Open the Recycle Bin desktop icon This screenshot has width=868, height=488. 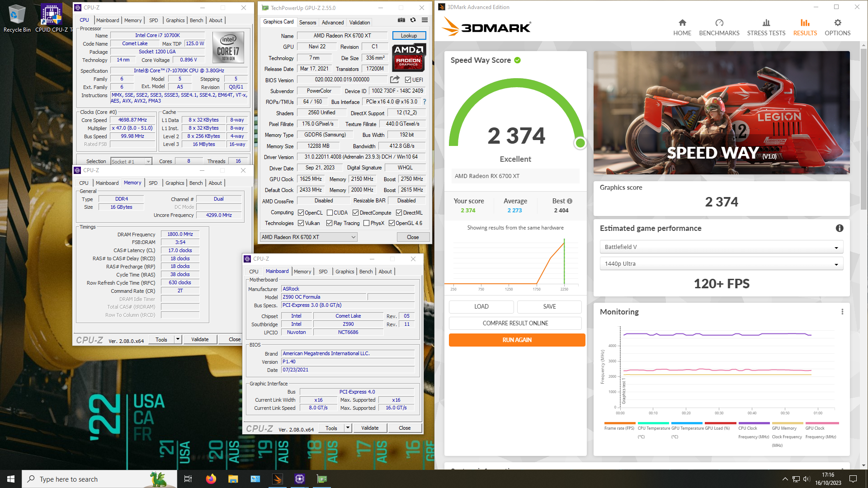17,18
